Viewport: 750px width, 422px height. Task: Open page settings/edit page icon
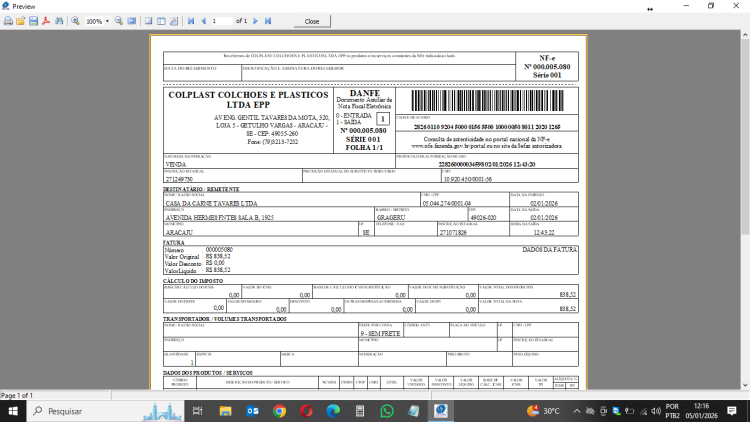coord(174,21)
